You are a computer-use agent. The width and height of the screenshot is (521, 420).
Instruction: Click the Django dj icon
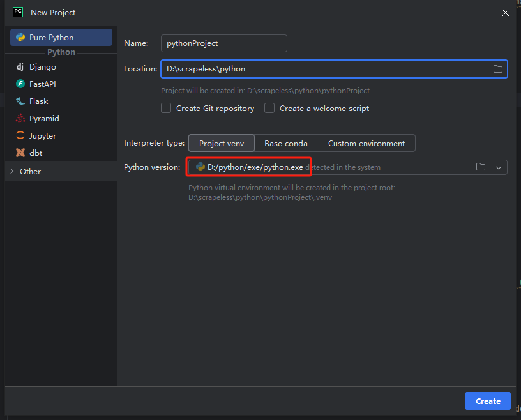click(20, 67)
